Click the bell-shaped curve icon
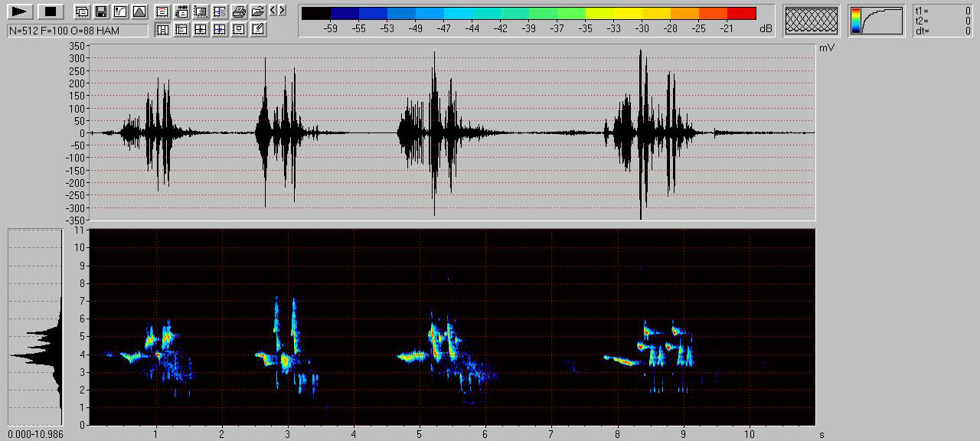The height and width of the screenshot is (441, 980). [139, 11]
